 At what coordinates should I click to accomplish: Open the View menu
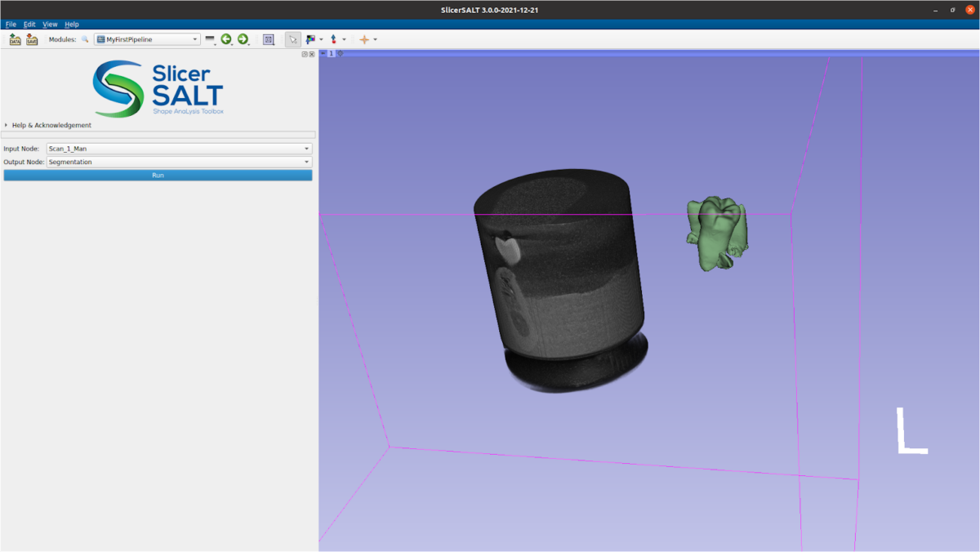[50, 24]
